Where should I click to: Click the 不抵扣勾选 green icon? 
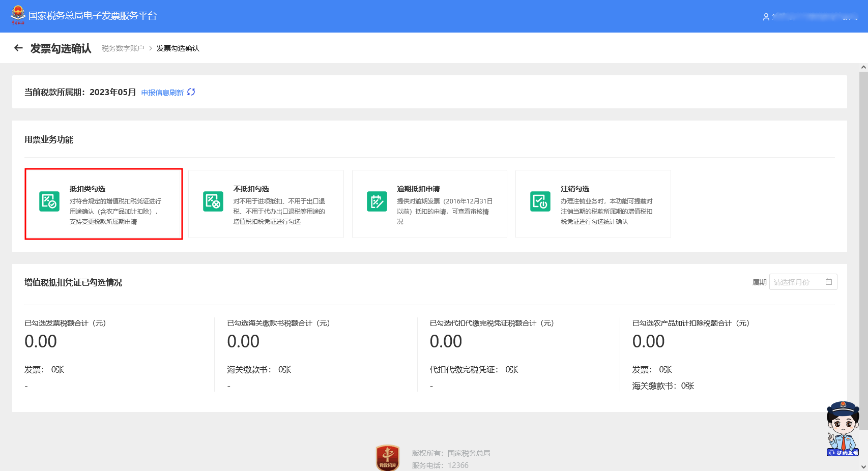213,201
